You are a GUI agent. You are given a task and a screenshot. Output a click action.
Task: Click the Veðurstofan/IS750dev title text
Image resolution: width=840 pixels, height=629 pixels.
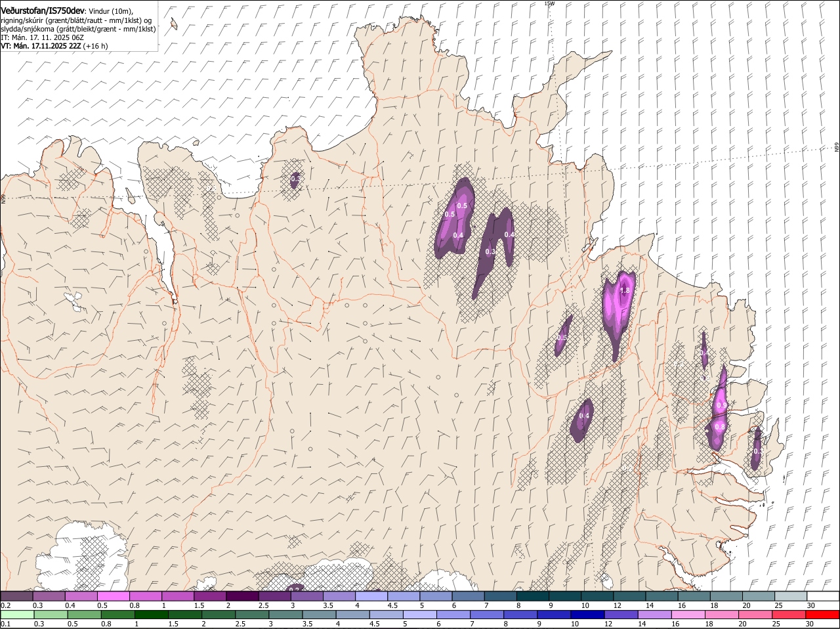[x=43, y=11]
